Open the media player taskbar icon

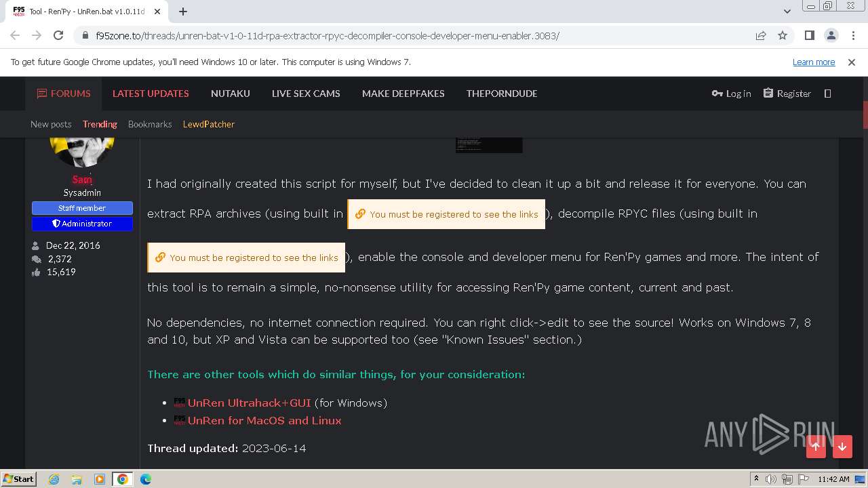[x=100, y=479]
